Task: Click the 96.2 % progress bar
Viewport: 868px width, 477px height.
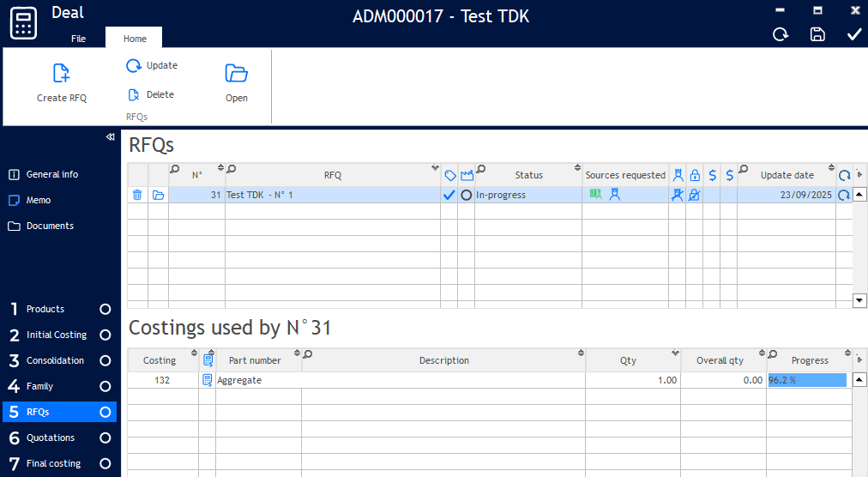Action: tap(807, 380)
